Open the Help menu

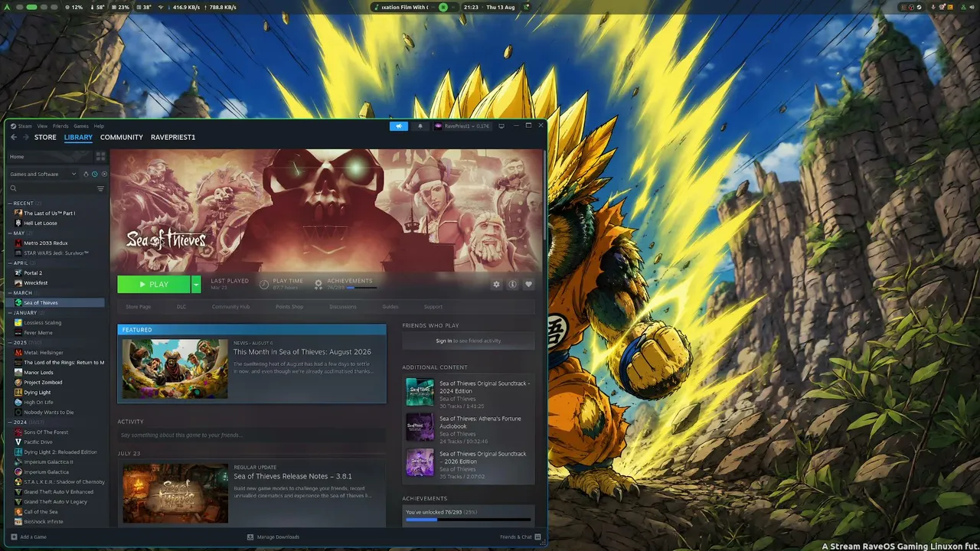99,126
